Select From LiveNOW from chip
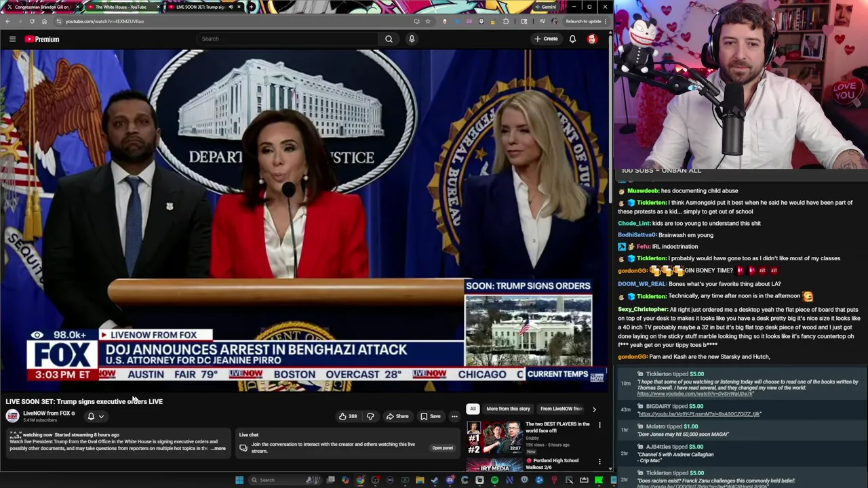868x488 pixels. (561, 409)
